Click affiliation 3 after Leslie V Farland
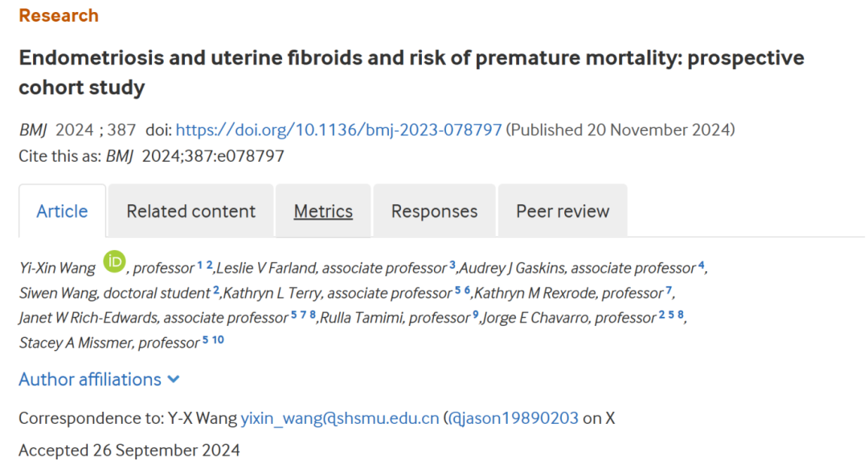This screenshot has width=868, height=469. (x=452, y=265)
